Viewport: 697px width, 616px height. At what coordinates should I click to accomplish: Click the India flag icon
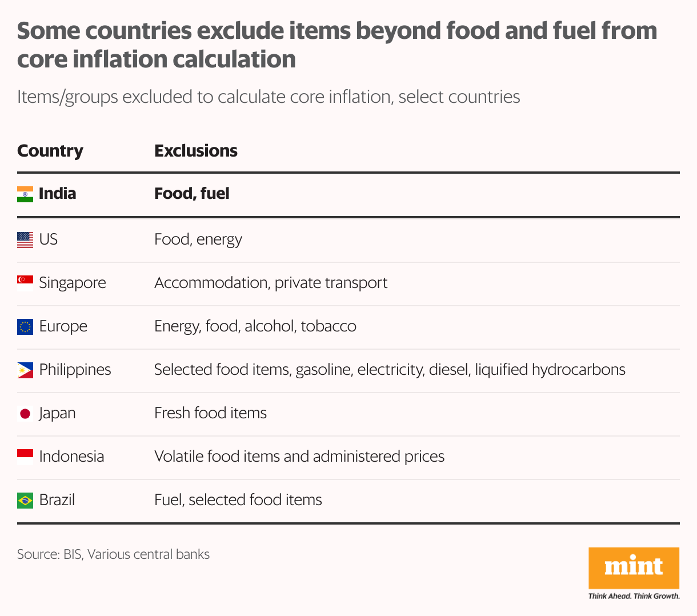click(25, 194)
